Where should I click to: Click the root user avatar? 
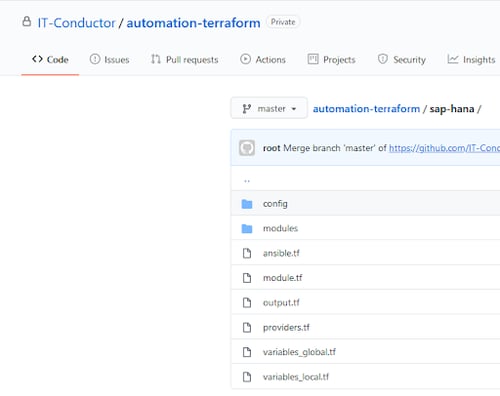(247, 148)
